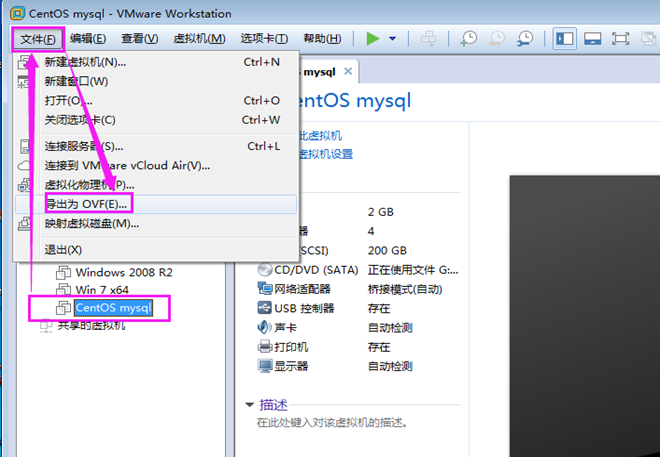Select the USB 控制器 device row
The height and width of the screenshot is (457, 660).
[358, 308]
